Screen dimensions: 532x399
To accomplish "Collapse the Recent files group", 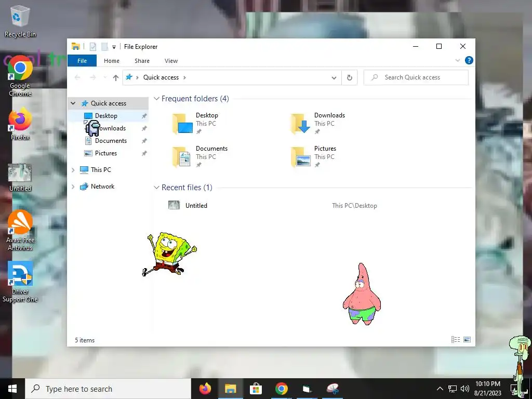I will point(156,187).
